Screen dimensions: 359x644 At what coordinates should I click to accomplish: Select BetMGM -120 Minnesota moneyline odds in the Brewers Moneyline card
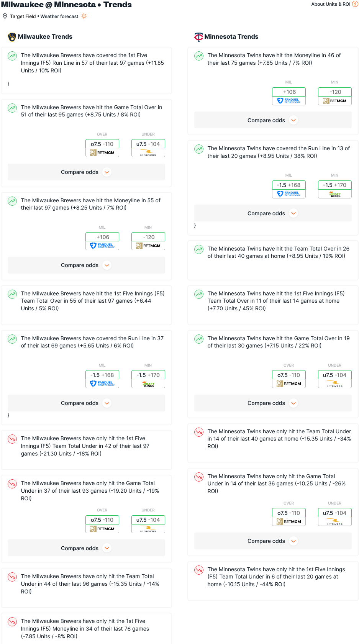click(x=148, y=241)
